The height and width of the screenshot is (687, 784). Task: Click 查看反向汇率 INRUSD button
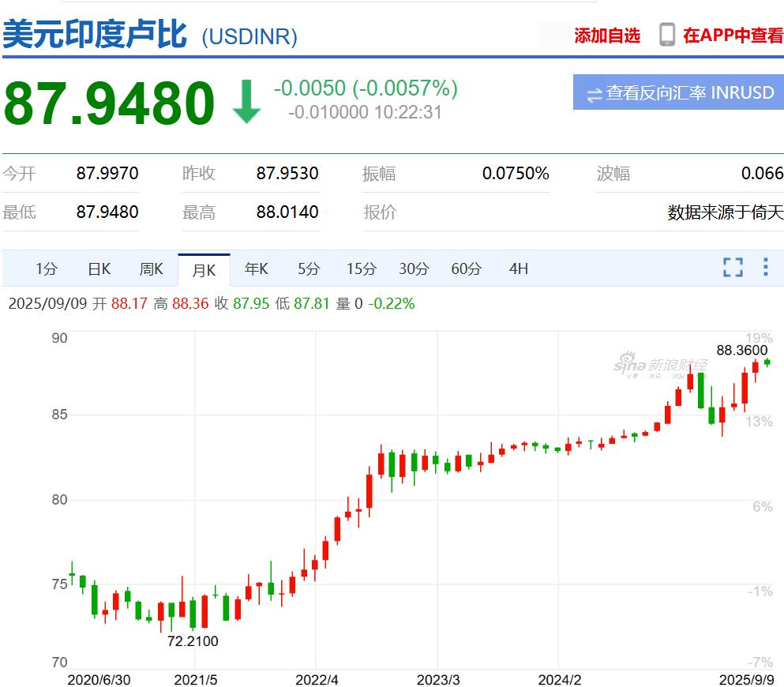(x=678, y=93)
